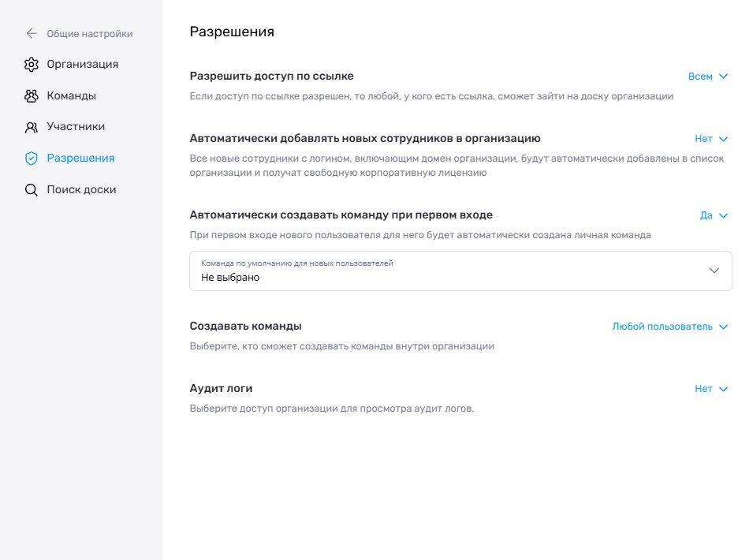Screen dimensions: 753x560
Task: Open the Поиск доски page
Action: (82, 190)
